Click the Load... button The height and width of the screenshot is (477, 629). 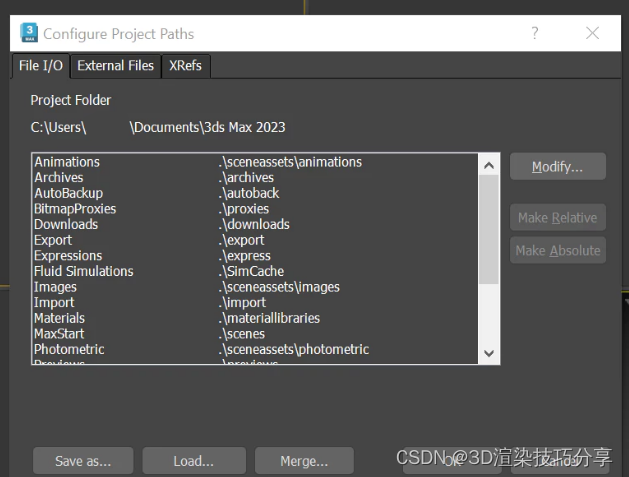click(x=194, y=461)
